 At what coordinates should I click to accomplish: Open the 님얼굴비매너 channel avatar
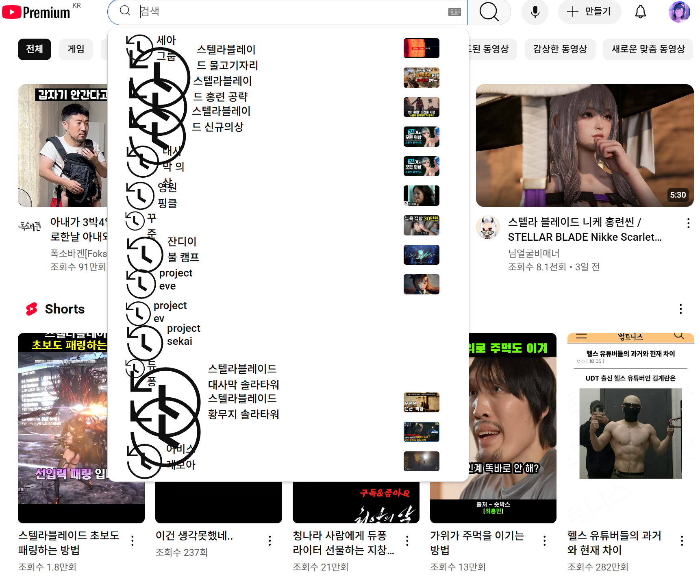coord(488,227)
